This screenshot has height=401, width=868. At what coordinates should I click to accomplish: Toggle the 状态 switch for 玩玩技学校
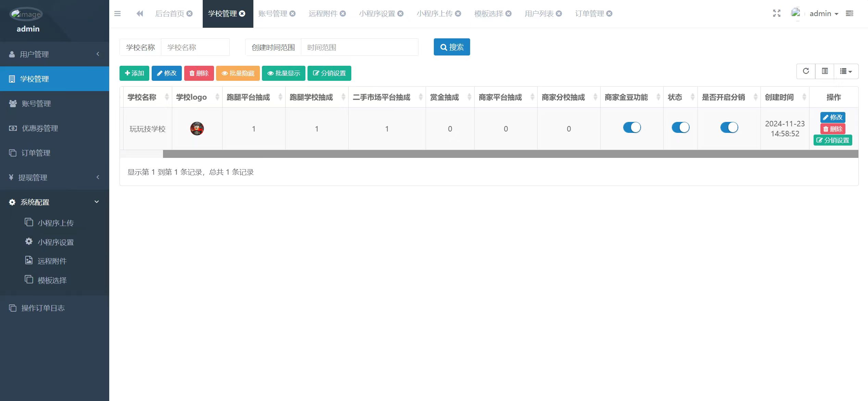(x=680, y=127)
